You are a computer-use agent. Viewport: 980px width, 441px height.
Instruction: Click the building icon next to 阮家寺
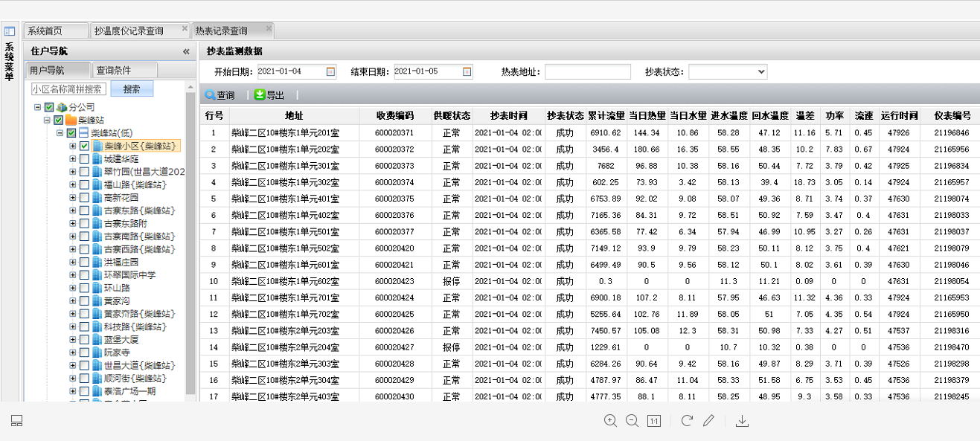coord(97,353)
